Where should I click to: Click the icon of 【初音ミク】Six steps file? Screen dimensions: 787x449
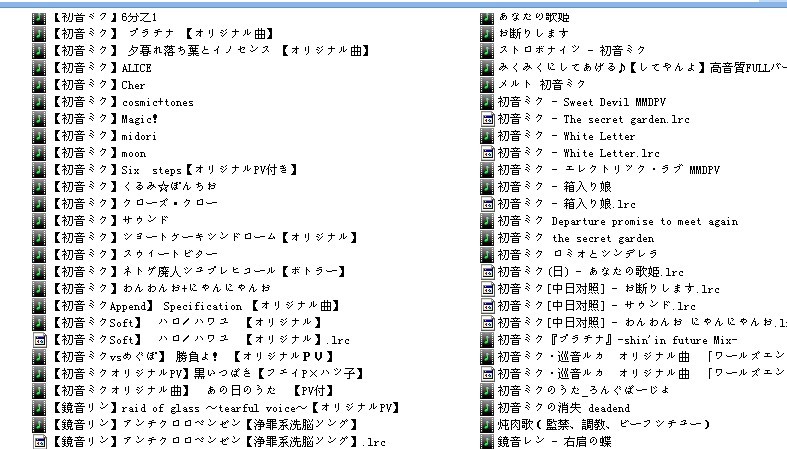coord(39,170)
